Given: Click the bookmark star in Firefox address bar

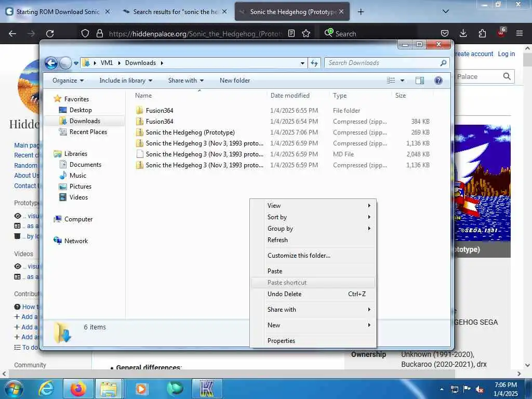Looking at the screenshot, I should point(306,33).
